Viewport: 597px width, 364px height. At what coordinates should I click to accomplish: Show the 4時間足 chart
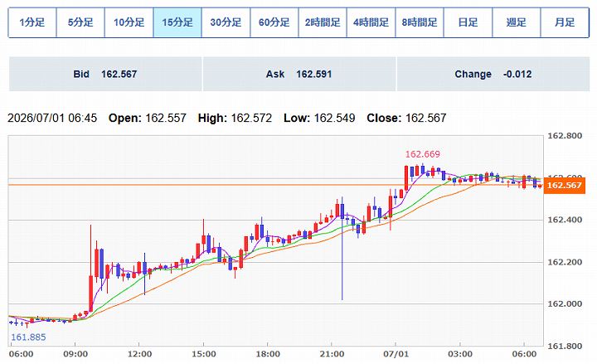(x=371, y=22)
